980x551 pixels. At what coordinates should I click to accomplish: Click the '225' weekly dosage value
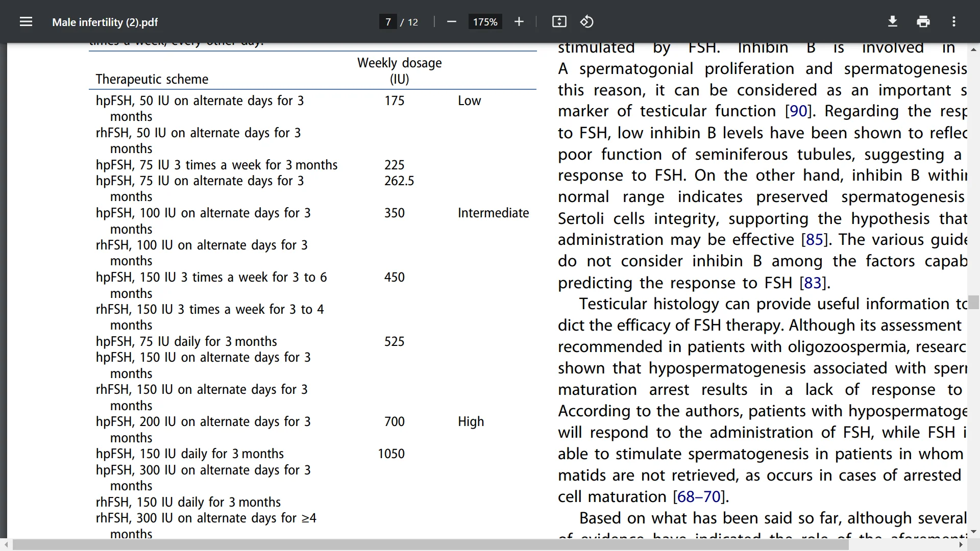pos(395,165)
